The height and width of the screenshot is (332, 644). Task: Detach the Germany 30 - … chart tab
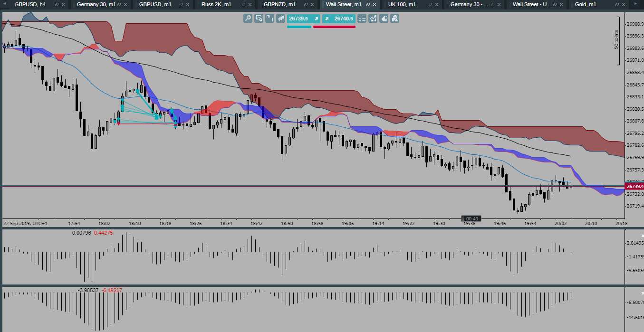(x=493, y=4)
